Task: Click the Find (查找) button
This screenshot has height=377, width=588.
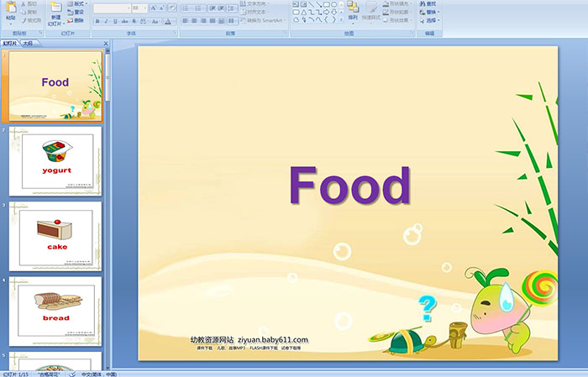Action: pyautogui.click(x=428, y=3)
